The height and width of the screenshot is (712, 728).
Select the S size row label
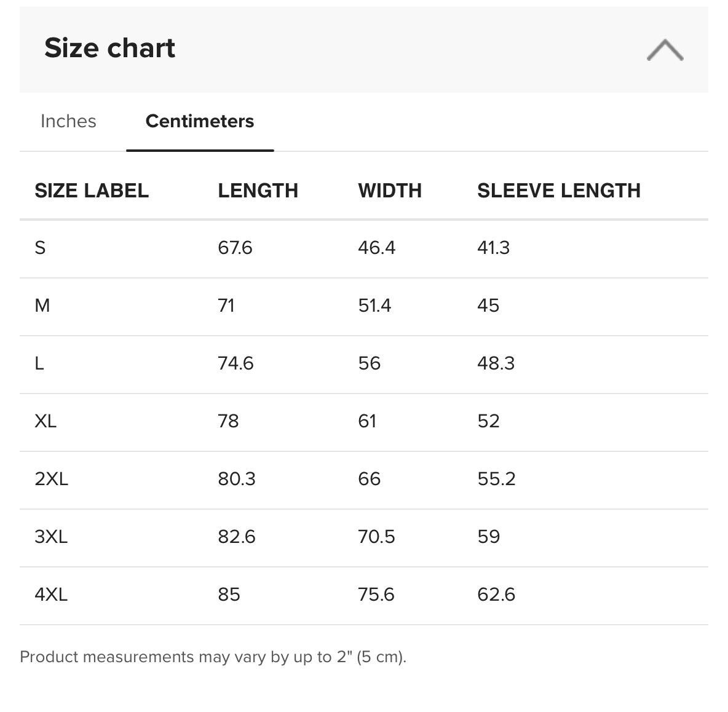point(40,248)
